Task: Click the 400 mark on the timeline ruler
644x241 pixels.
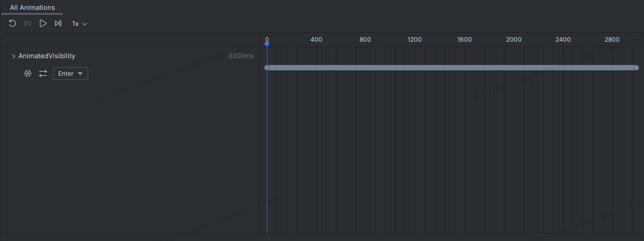Action: pyautogui.click(x=316, y=39)
